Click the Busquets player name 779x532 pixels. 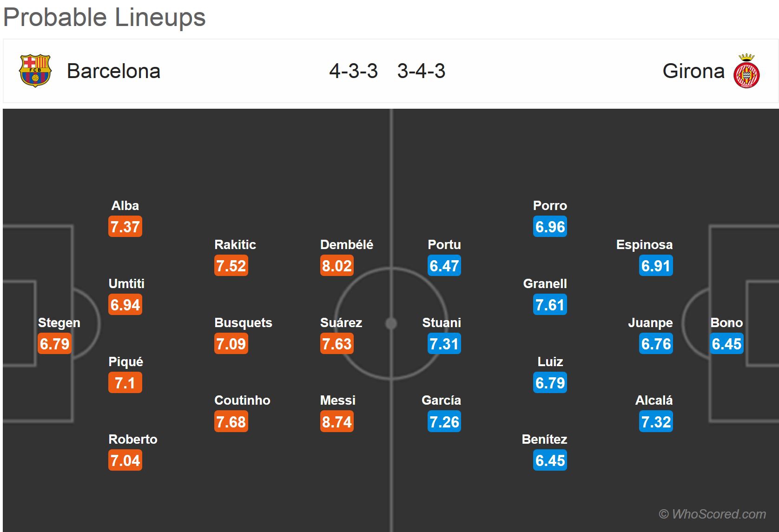click(243, 322)
